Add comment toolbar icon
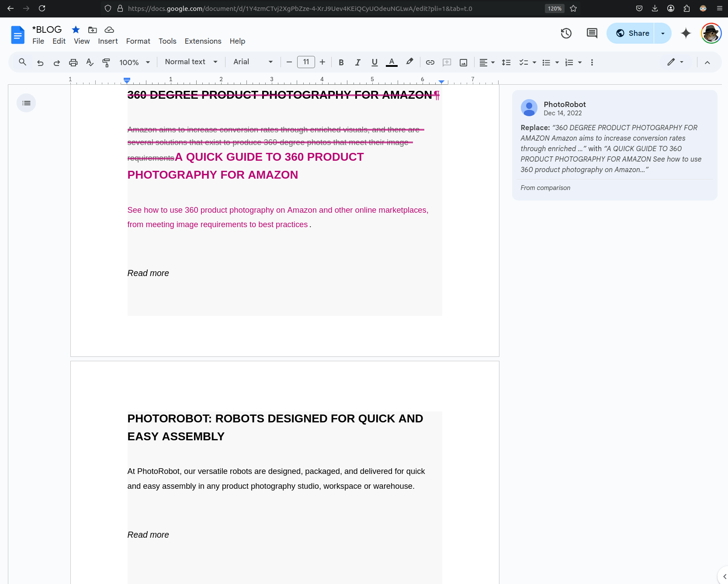 pyautogui.click(x=447, y=62)
